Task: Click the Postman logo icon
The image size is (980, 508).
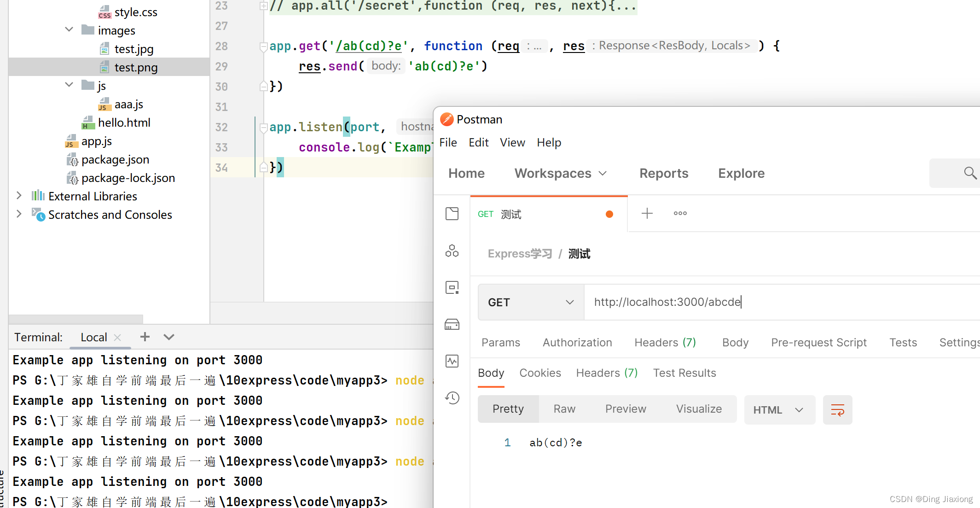Action: [x=447, y=119]
